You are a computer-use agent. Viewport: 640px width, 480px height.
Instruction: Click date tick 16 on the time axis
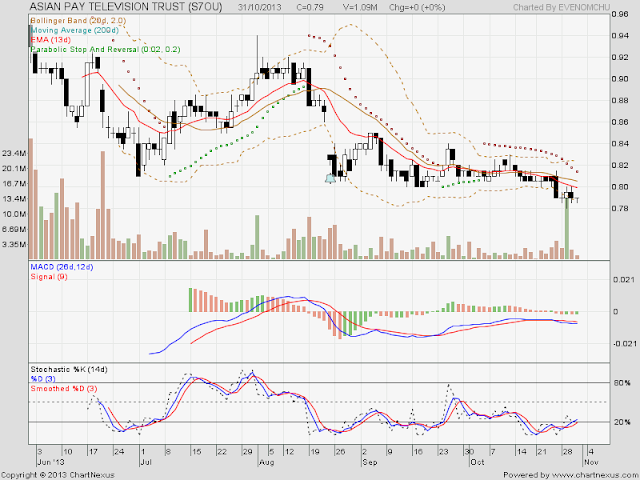click(418, 452)
